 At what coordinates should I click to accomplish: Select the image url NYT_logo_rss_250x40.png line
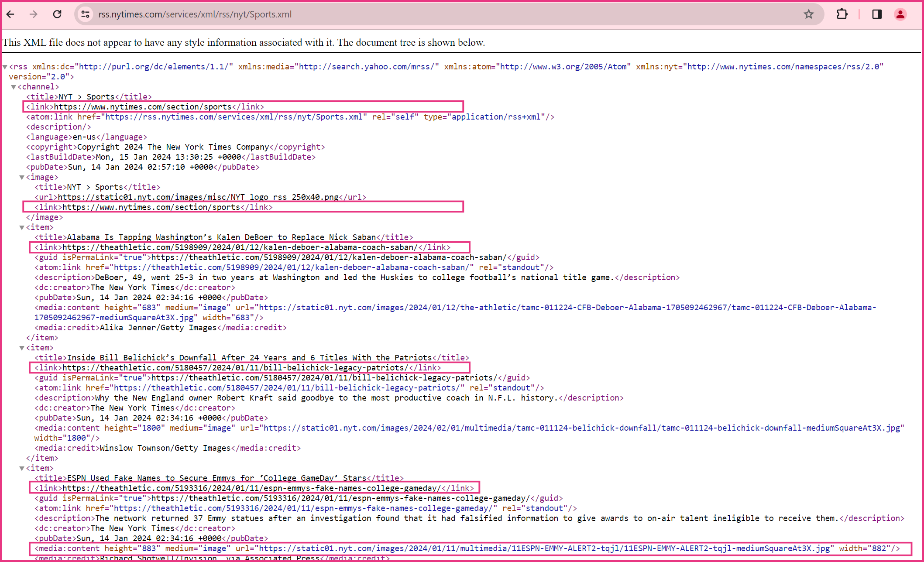point(200,197)
